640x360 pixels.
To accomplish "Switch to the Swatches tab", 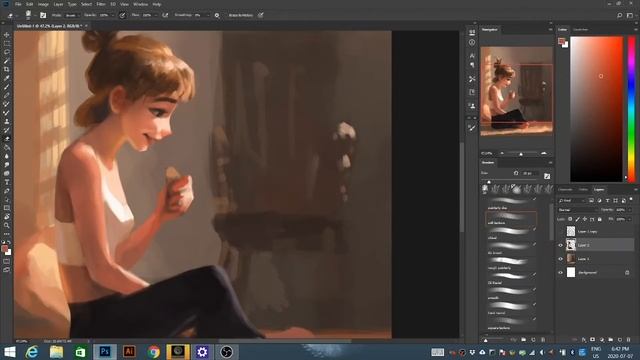I will coord(580,29).
